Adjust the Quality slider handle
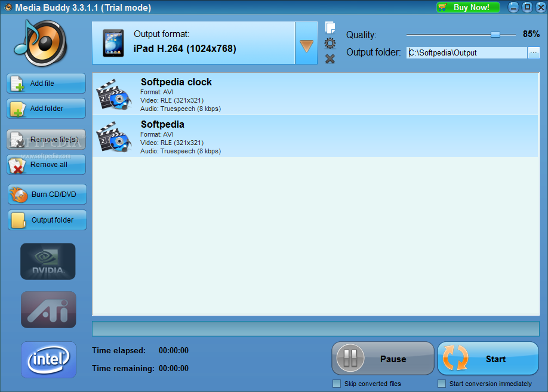548x392 pixels. point(495,34)
